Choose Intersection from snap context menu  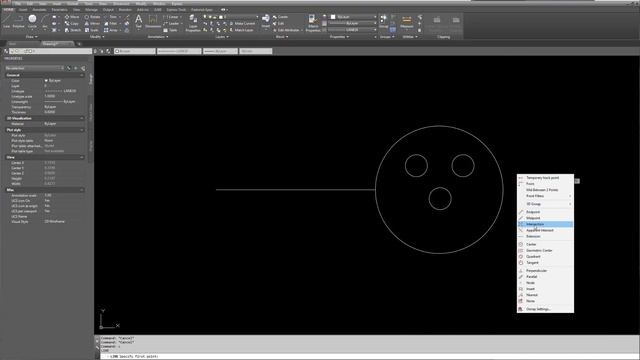tap(545, 224)
